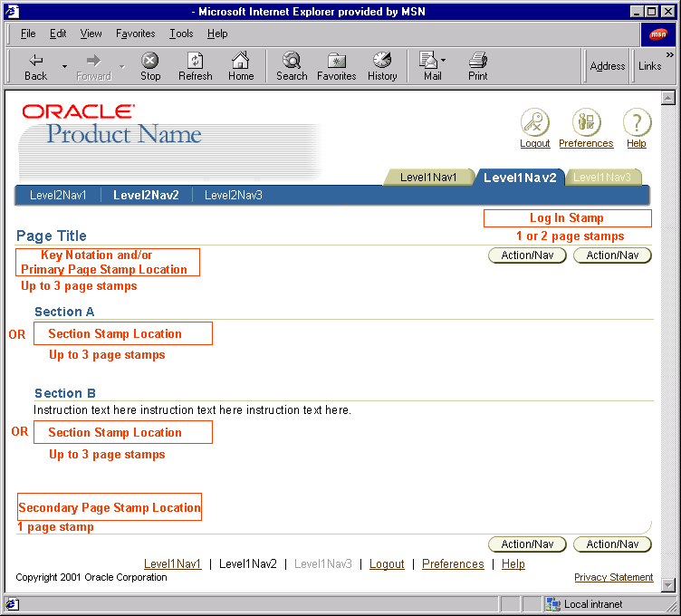Open the Edit menu
681x616 pixels.
pos(58,34)
